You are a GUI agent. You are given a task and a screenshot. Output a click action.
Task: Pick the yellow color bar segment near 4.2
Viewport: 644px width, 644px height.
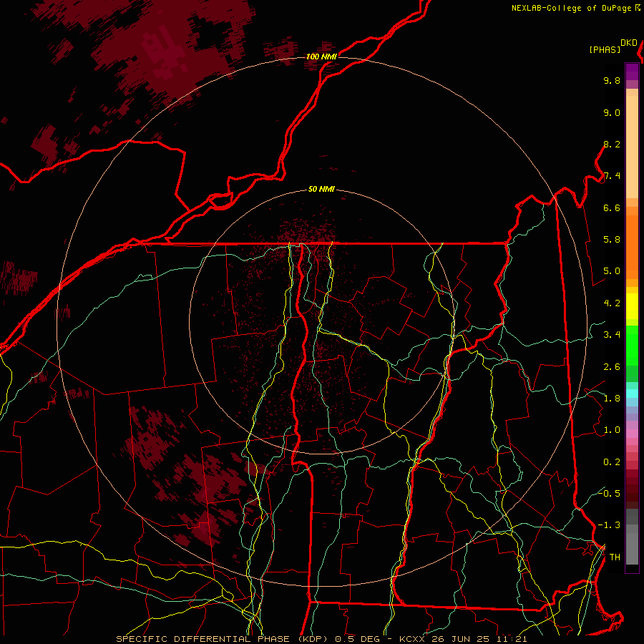pyautogui.click(x=632, y=306)
